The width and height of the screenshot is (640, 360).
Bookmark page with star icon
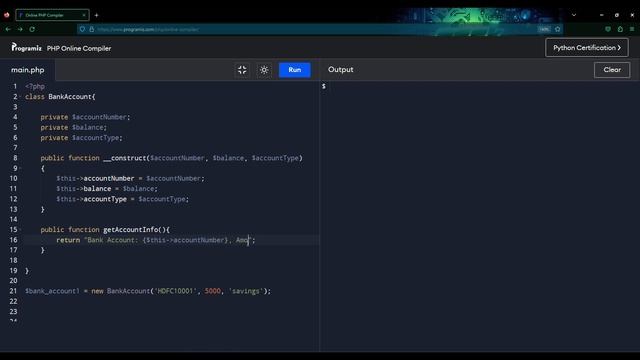point(558,29)
